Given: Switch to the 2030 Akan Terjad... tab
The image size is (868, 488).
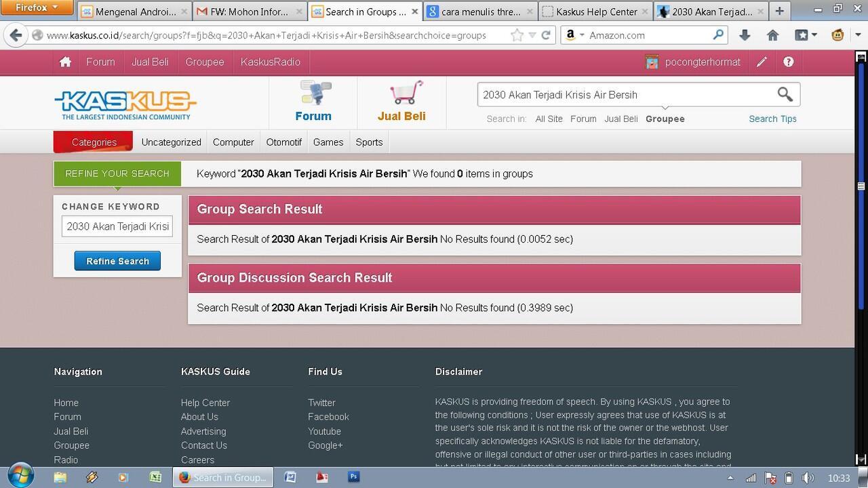Looking at the screenshot, I should (711, 12).
